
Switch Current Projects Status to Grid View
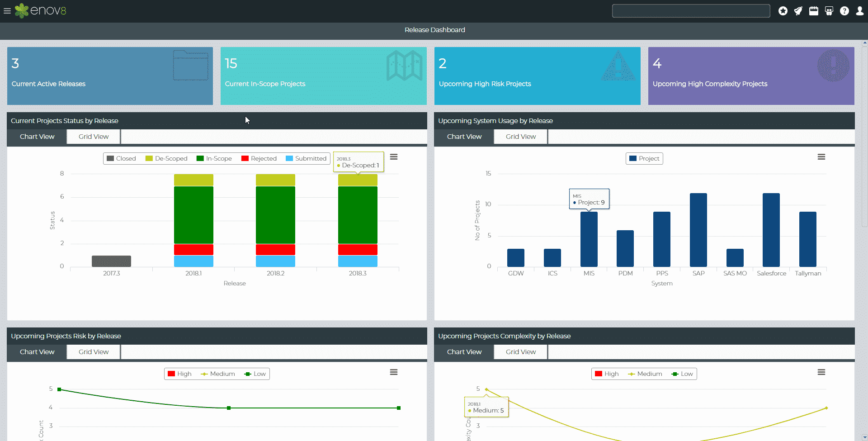tap(94, 137)
